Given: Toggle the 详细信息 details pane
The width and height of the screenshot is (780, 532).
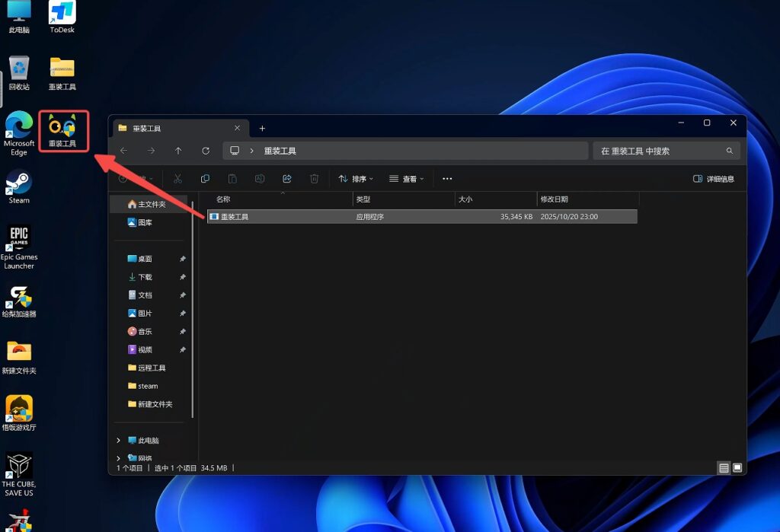Looking at the screenshot, I should [x=714, y=179].
